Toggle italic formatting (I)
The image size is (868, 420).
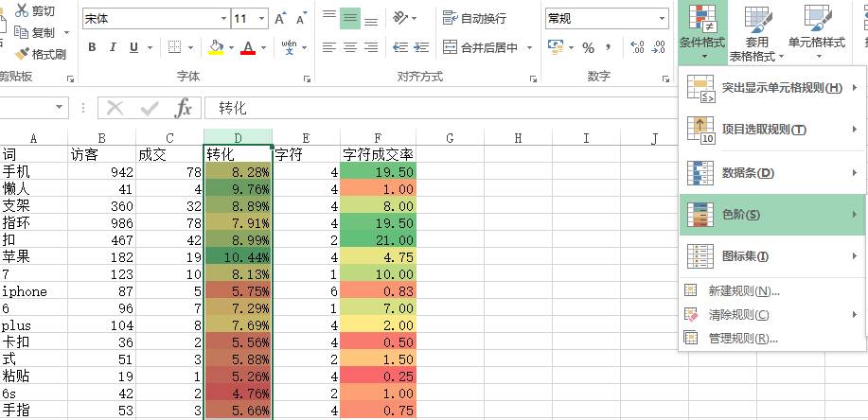pos(113,47)
